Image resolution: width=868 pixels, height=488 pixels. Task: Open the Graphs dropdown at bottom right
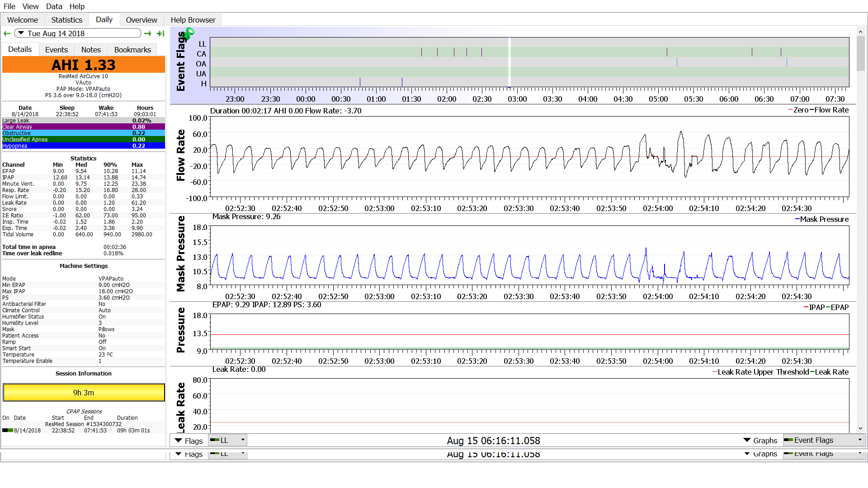[760, 441]
